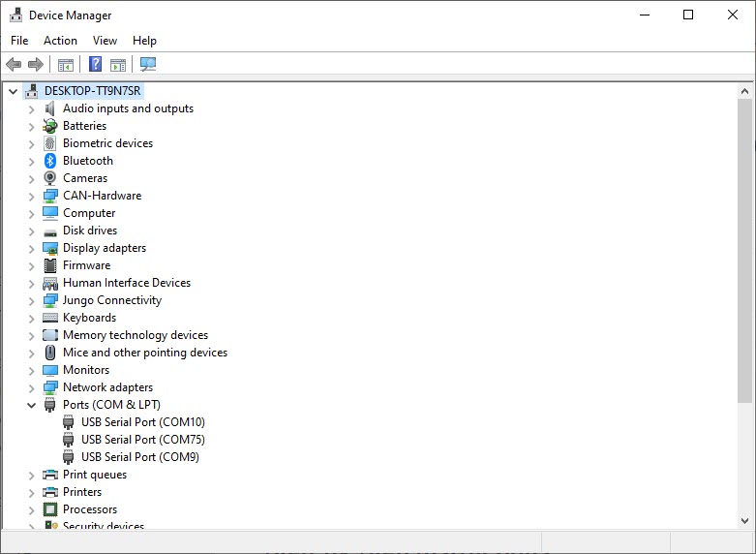
Task: Click the Printers category icon
Action: (50, 492)
